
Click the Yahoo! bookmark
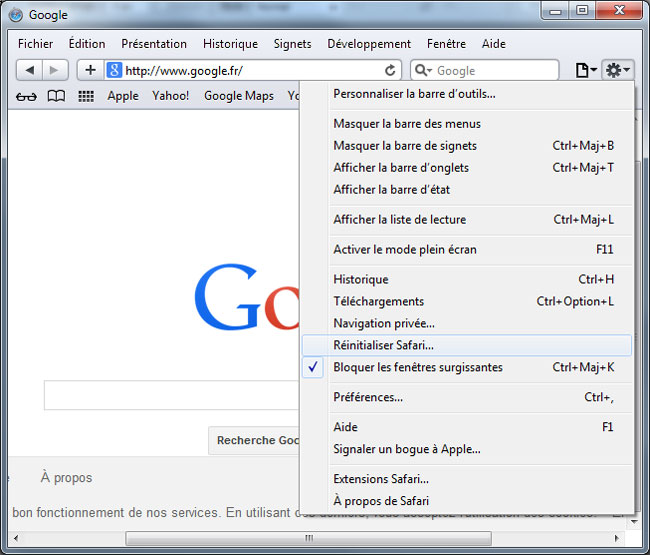click(170, 96)
